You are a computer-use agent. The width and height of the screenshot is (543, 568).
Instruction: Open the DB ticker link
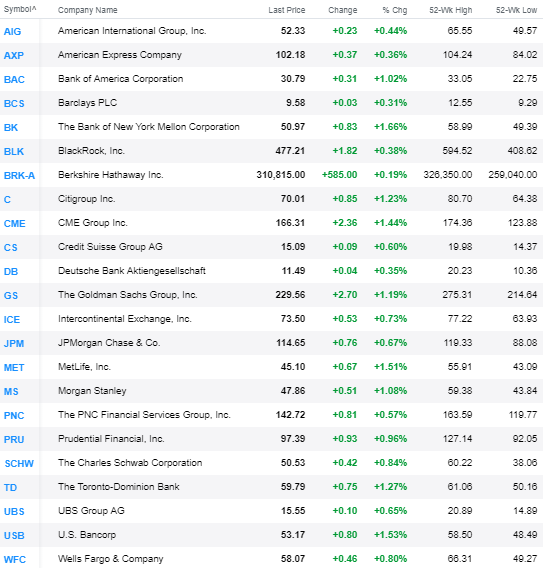[11, 271]
